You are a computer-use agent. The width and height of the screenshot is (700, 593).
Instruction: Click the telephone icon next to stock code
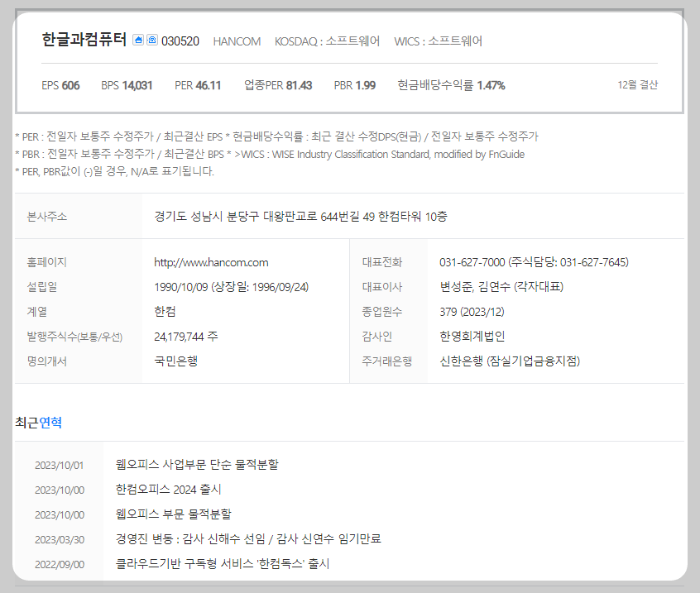click(x=152, y=40)
